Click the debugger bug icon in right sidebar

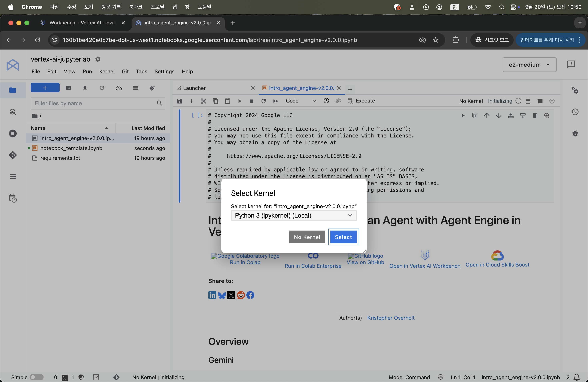pos(575,133)
